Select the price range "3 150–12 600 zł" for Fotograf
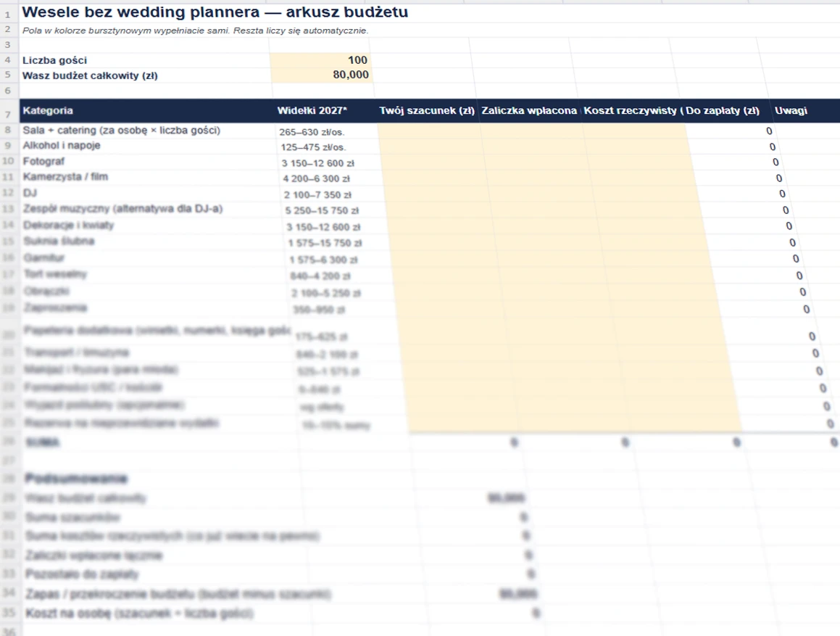This screenshot has width=840, height=636. 318,163
